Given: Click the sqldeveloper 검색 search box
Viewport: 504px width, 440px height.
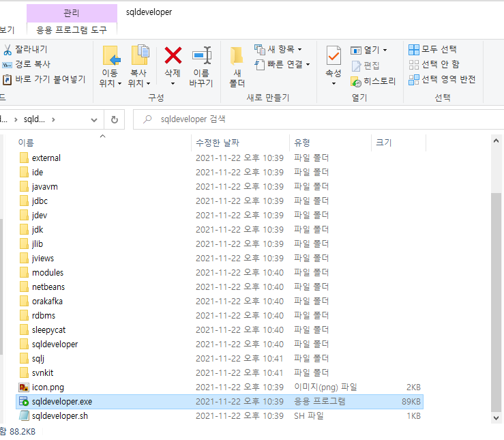Looking at the screenshot, I should 318,119.
